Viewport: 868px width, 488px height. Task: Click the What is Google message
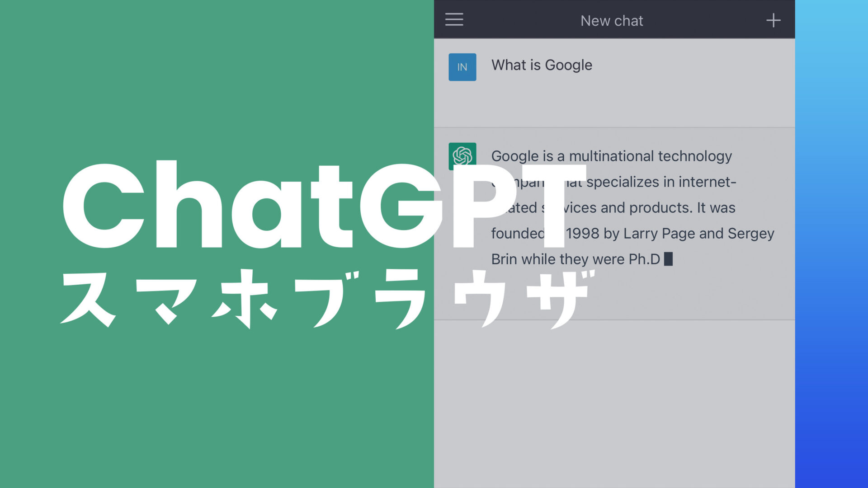point(542,65)
